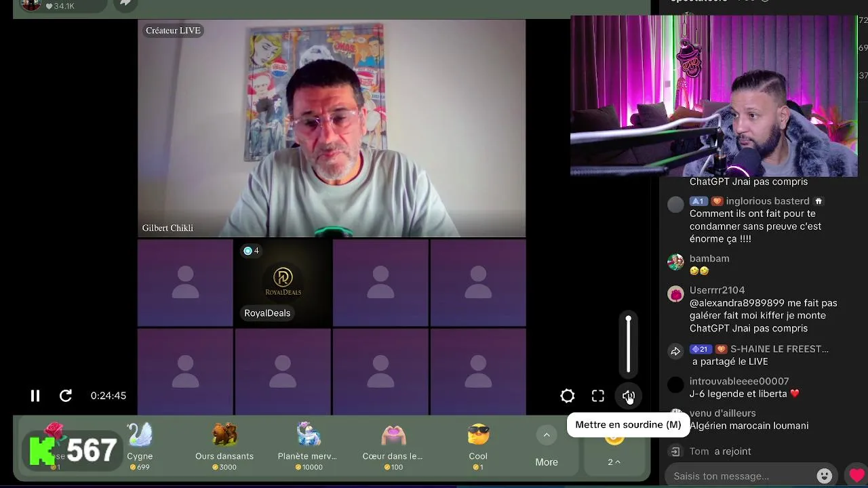
Task: Click inglorious basterd's grey avatar
Action: [675, 205]
